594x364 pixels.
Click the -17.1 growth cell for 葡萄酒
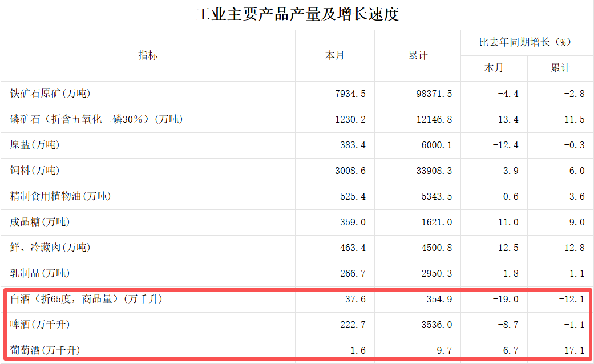pyautogui.click(x=571, y=350)
